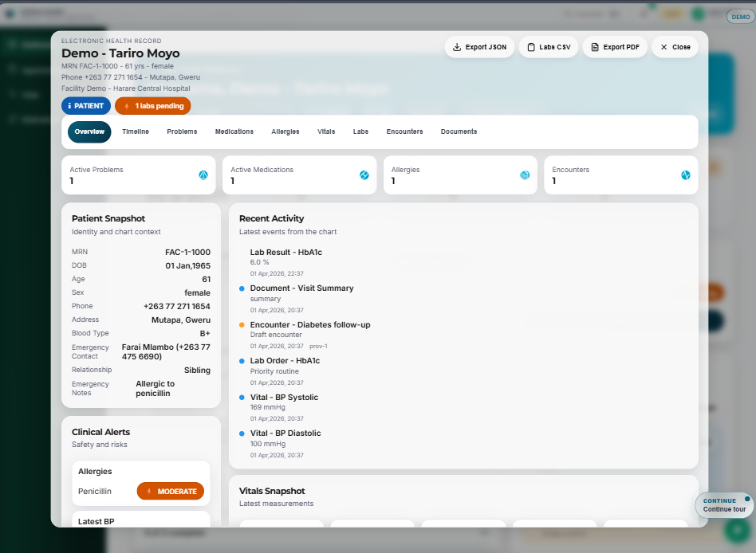The width and height of the screenshot is (756, 553).
Task: Click the Active Medications pill icon
Action: coord(365,175)
